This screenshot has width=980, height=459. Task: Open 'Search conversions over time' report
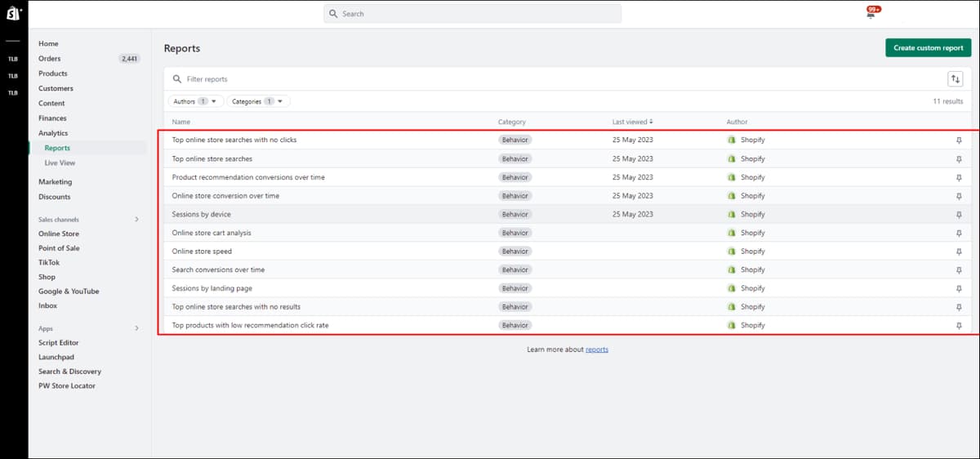point(218,270)
